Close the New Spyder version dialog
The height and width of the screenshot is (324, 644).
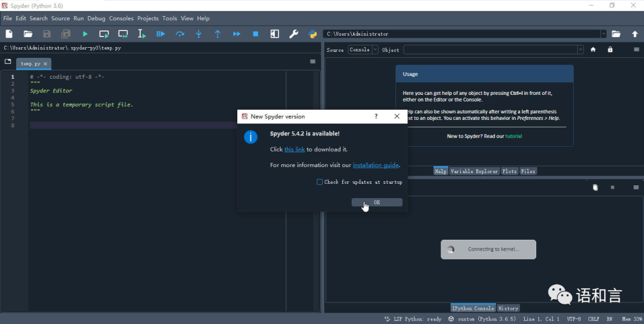pos(397,116)
